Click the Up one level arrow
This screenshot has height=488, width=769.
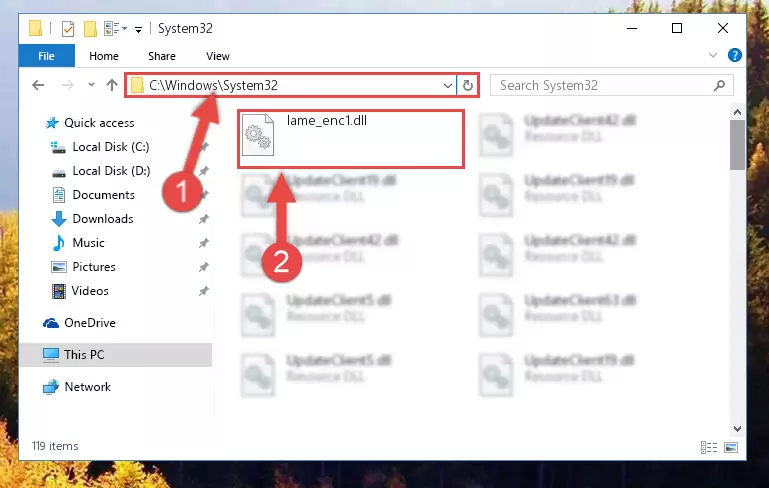[x=112, y=85]
